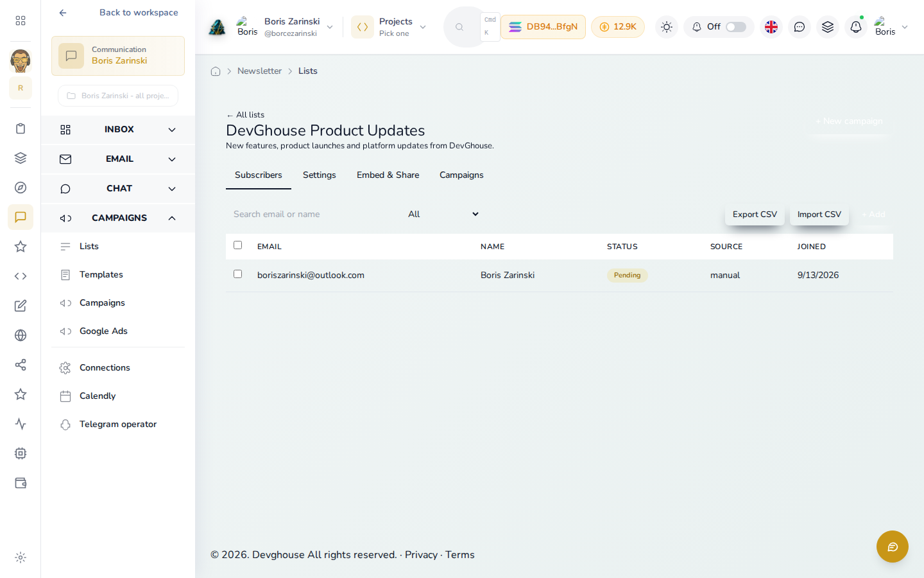Click the Import CSV button

pos(819,215)
